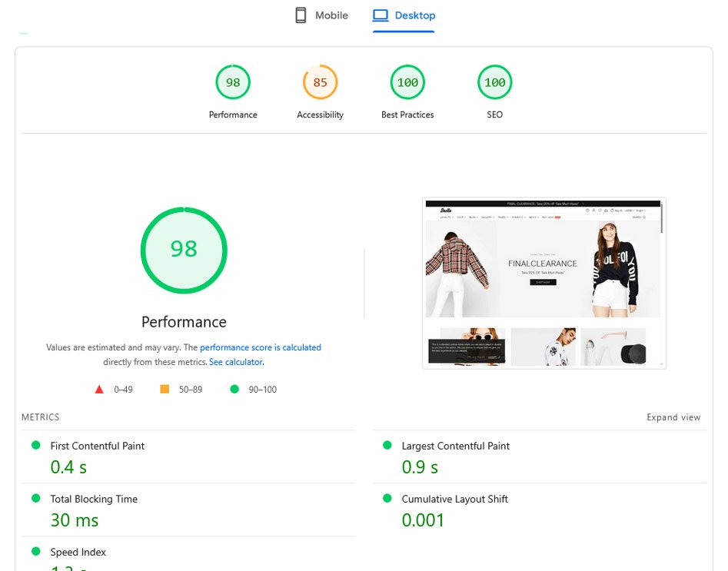Select the Desktop tab
Image resolution: width=728 pixels, height=571 pixels.
(404, 15)
